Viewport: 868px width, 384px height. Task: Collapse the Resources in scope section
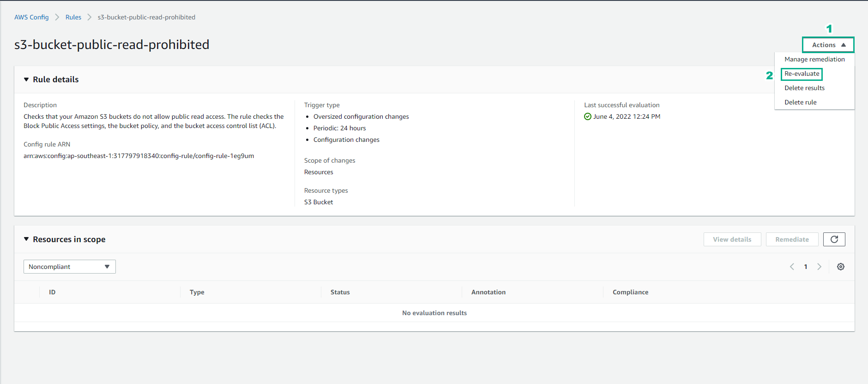point(26,239)
